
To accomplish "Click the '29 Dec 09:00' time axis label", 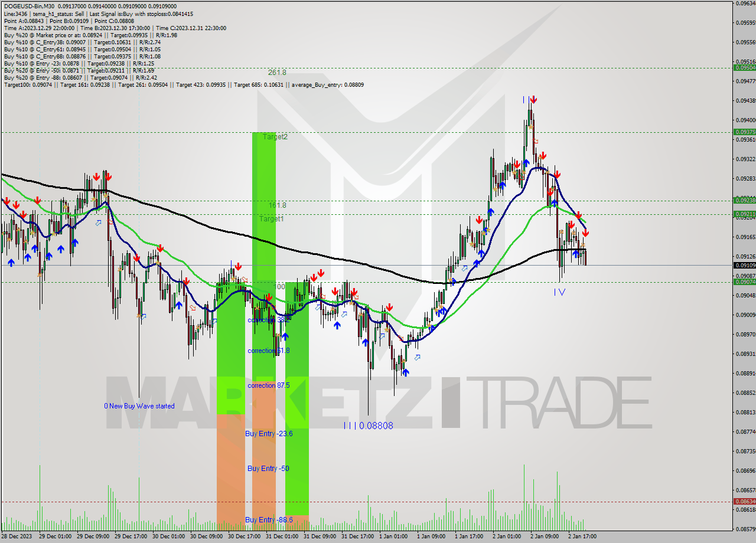I will (x=93, y=537).
